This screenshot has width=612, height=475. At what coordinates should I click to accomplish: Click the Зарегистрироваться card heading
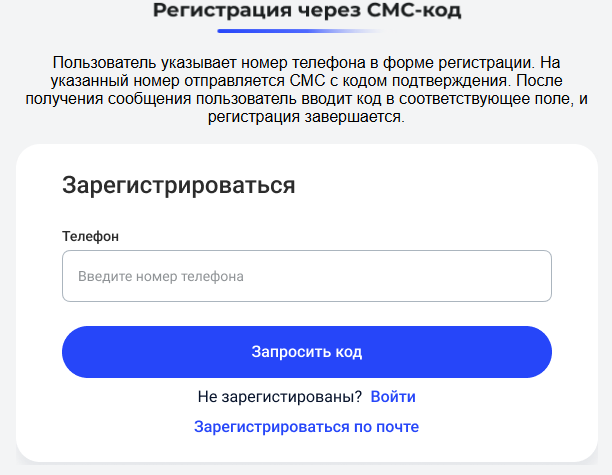click(178, 185)
